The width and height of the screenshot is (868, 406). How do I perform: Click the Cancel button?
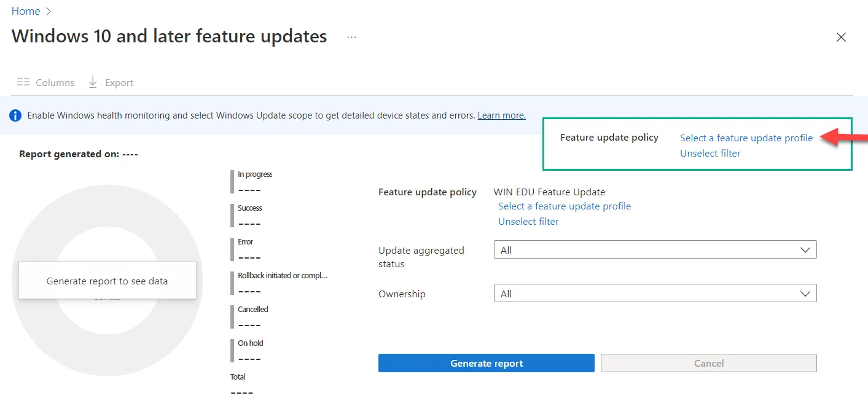(708, 363)
